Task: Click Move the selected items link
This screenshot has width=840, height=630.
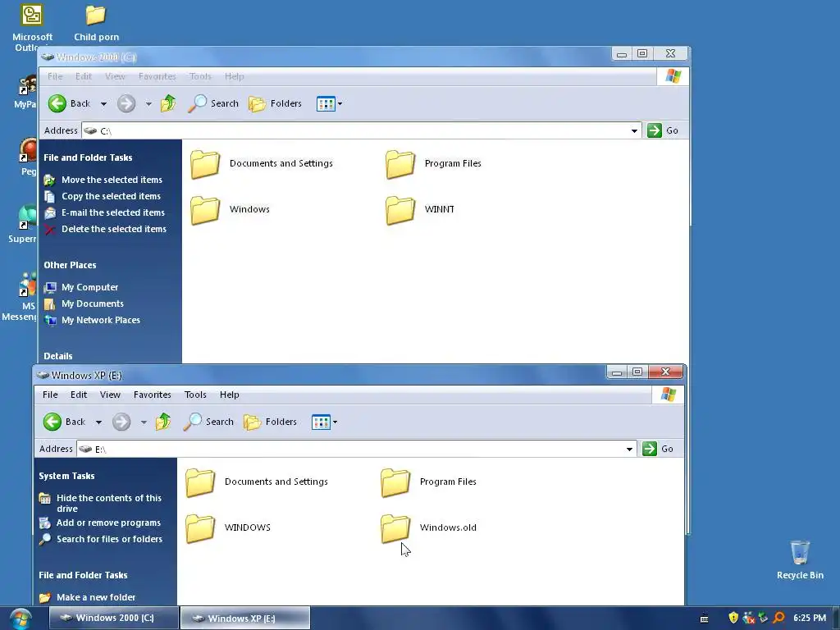Action: coord(112,180)
